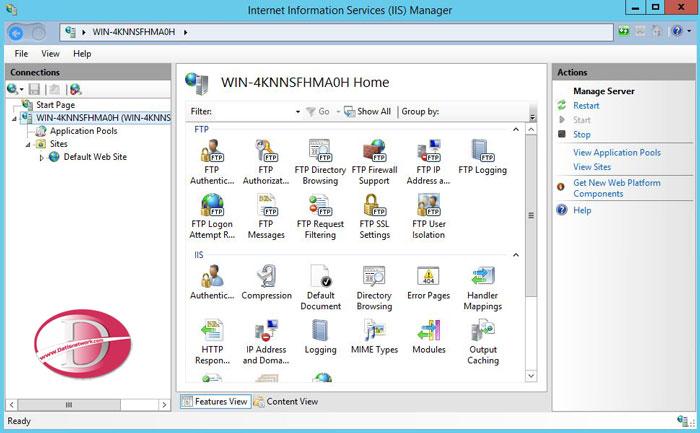Click the Help question mark toolbar icon
The height and width of the screenshot is (433, 700).
coord(677,31)
